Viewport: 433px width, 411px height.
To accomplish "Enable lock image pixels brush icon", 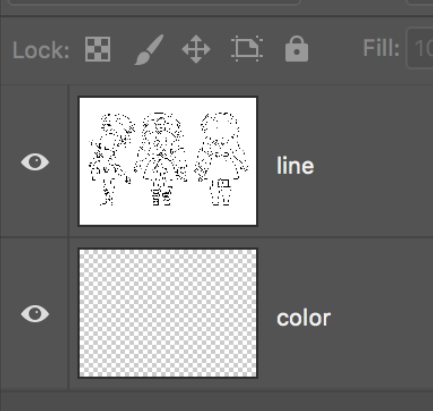I will click(149, 49).
